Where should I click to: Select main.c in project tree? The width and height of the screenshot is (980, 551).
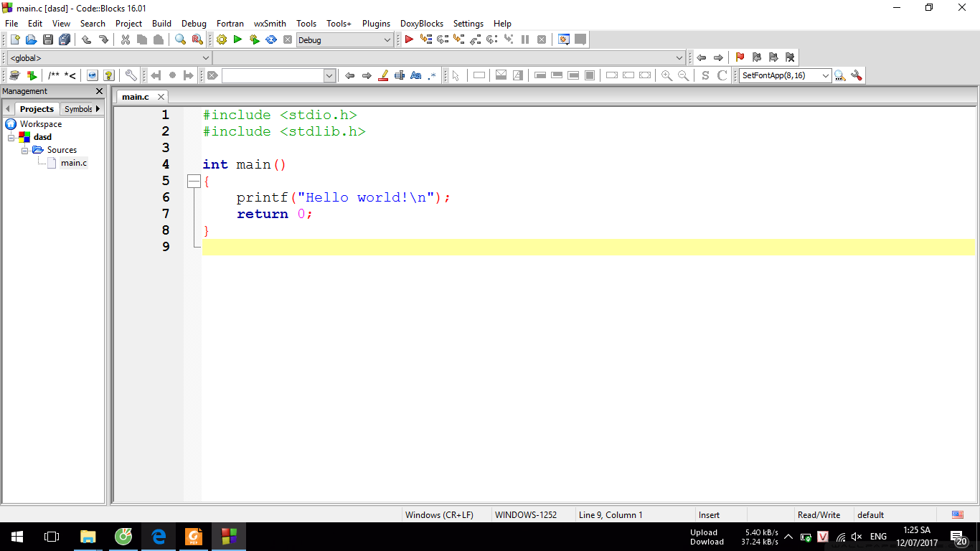tap(73, 163)
